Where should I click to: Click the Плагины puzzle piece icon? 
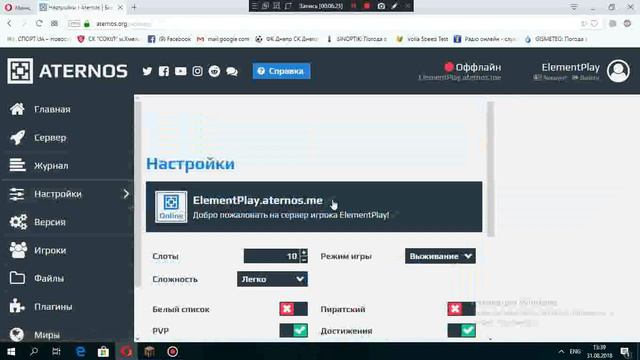click(x=17, y=306)
